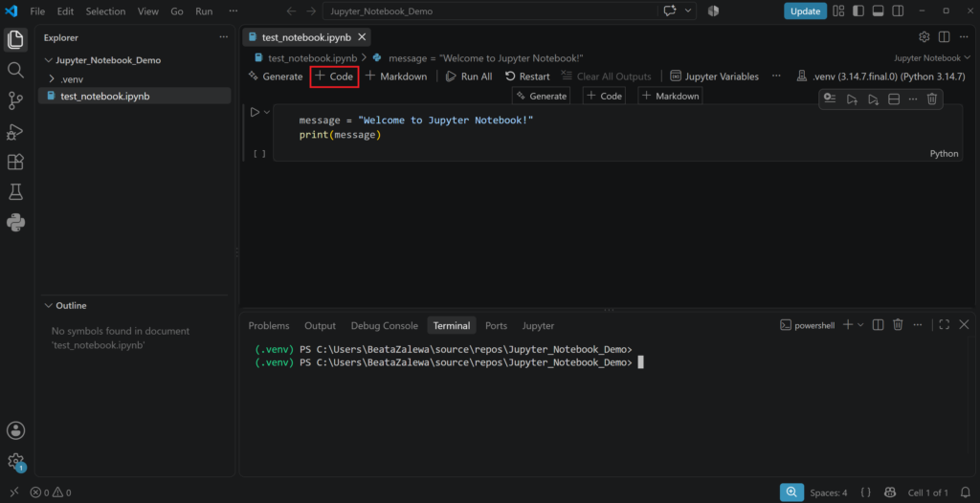
Task: Open the Copilot status icon in the status bar
Action: coord(891,492)
